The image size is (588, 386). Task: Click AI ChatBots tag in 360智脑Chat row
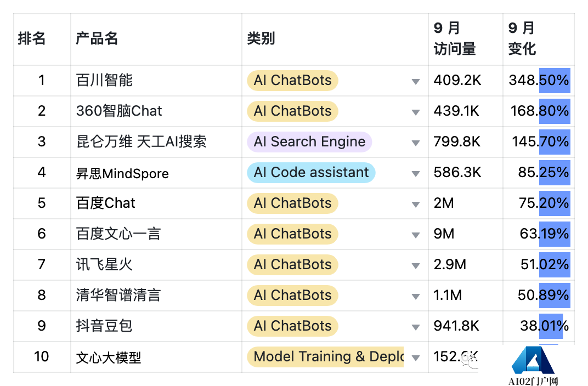point(292,111)
